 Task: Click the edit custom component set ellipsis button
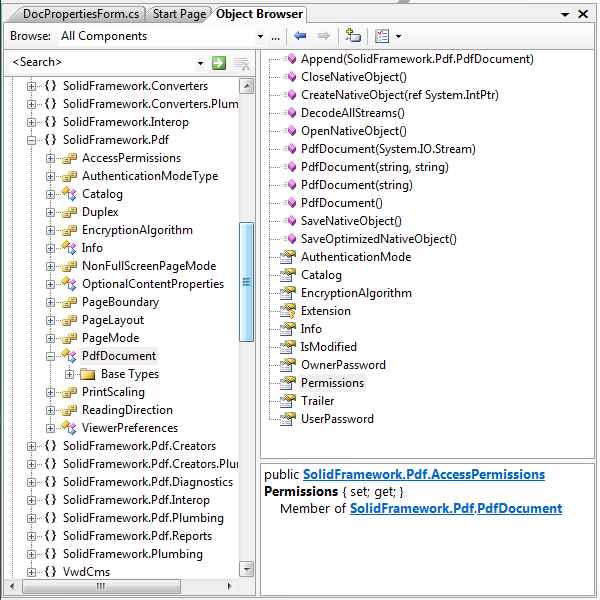coord(276,37)
